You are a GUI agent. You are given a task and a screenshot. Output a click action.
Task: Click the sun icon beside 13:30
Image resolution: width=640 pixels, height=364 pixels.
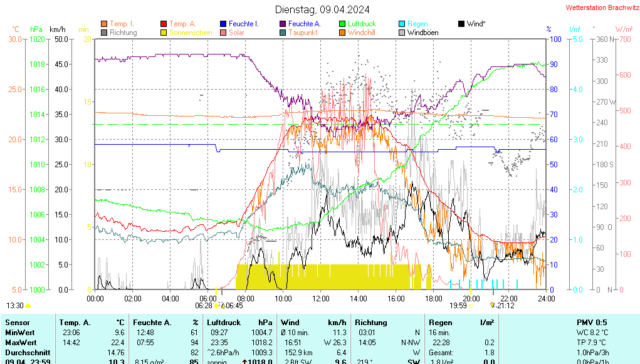(x=28, y=306)
